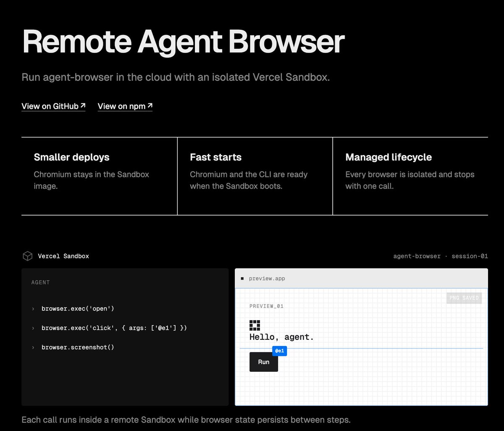Click the Hello, agent. heading
This screenshot has height=431, width=504.
[282, 337]
